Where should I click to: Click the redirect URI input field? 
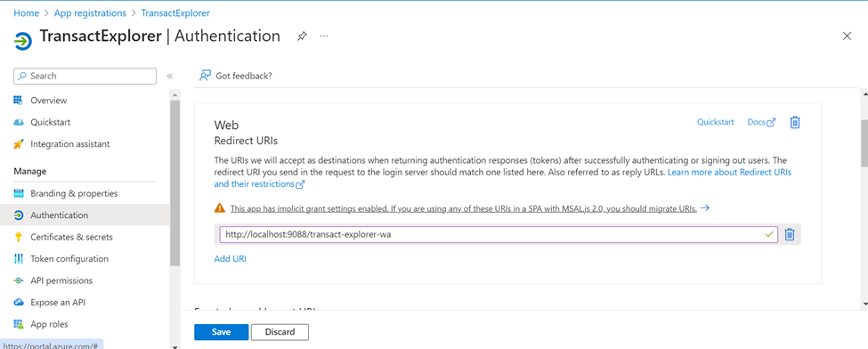[499, 234]
